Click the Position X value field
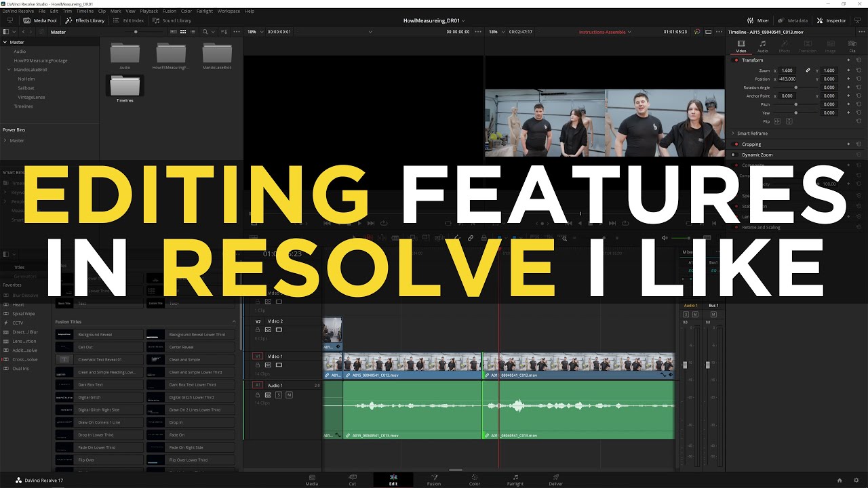The width and height of the screenshot is (868, 488). coord(789,79)
